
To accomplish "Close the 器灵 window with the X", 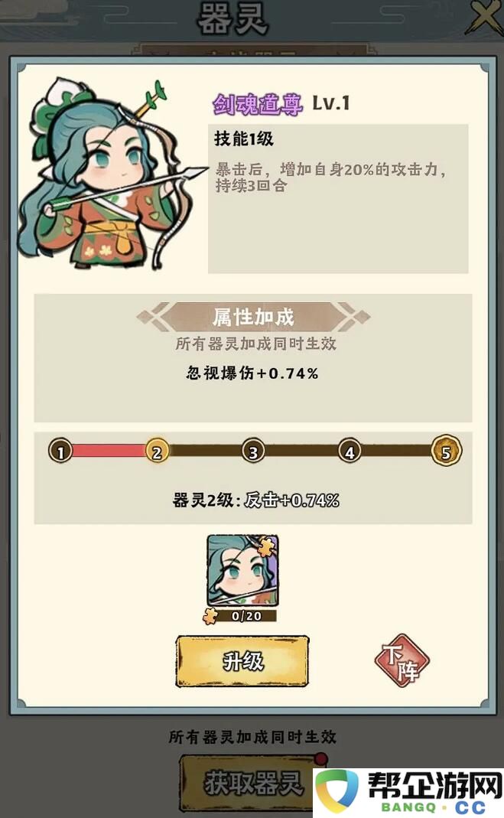I will pyautogui.click(x=485, y=18).
